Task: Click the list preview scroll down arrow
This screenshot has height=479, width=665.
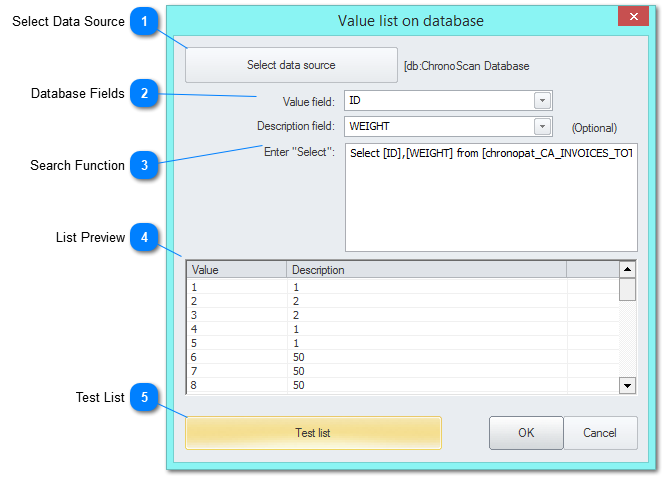Action: pos(627,386)
